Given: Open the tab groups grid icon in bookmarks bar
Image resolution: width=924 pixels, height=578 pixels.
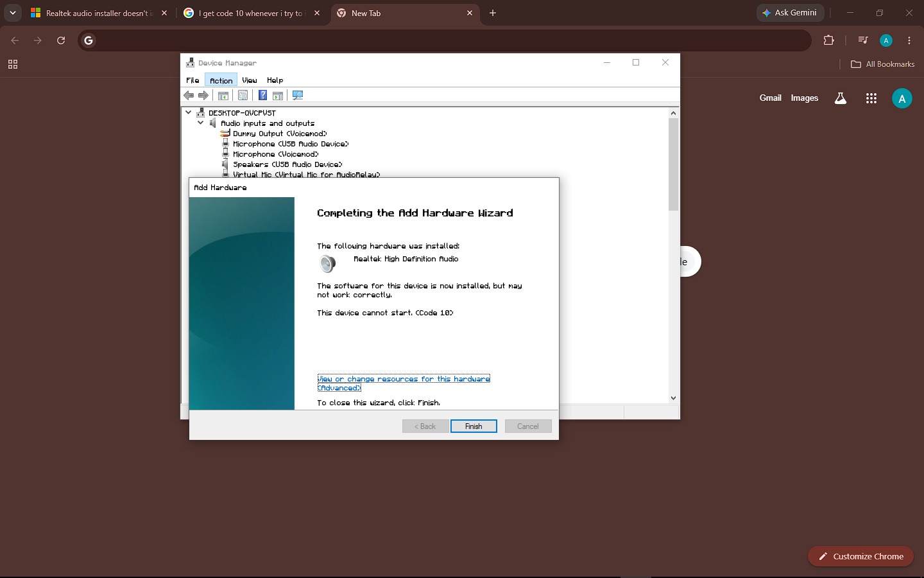Looking at the screenshot, I should (x=13, y=64).
